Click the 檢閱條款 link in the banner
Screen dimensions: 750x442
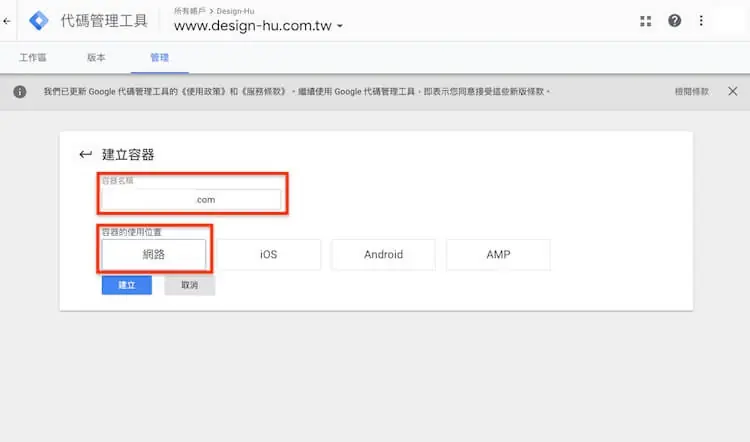point(692,91)
